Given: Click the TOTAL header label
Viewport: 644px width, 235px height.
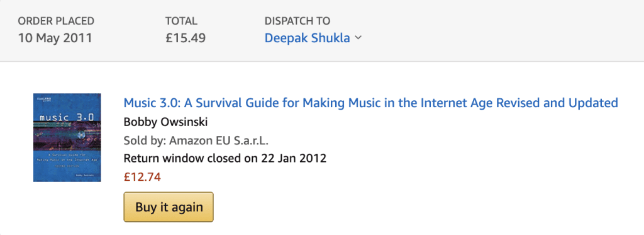Looking at the screenshot, I should click(182, 21).
